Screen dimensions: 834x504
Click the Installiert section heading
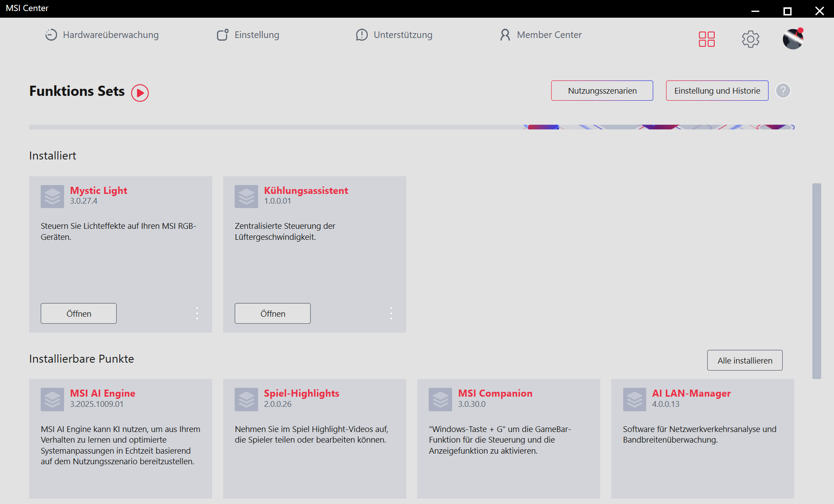(x=53, y=155)
